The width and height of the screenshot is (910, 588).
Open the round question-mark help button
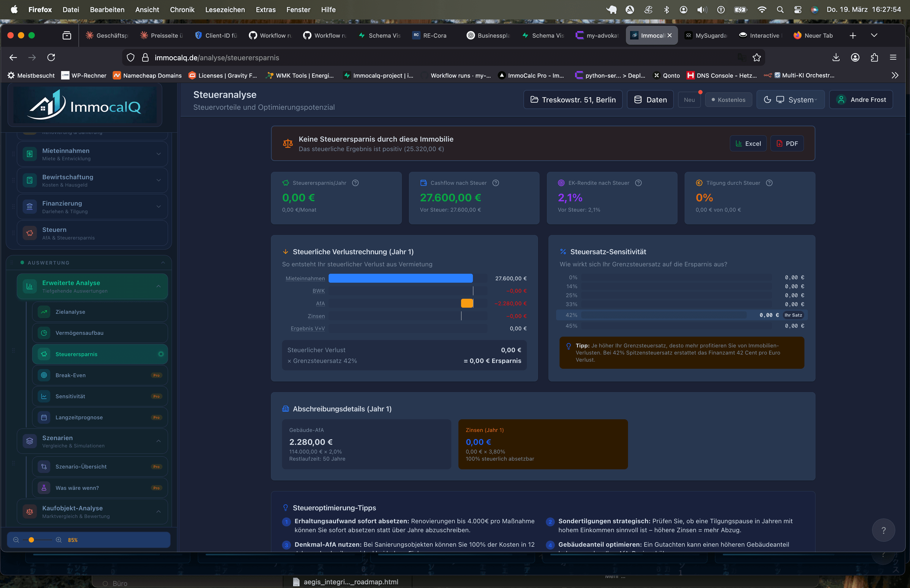(x=883, y=530)
